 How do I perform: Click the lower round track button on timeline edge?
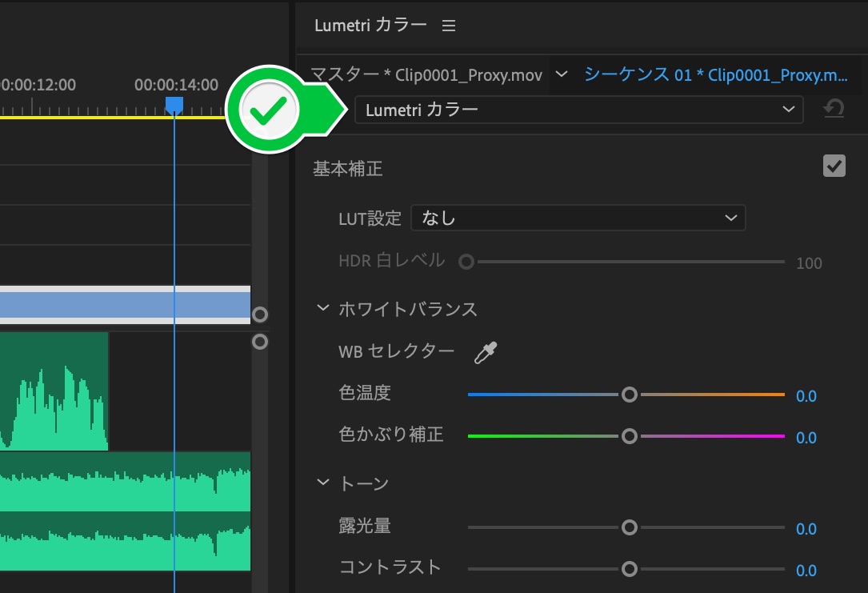pos(259,342)
